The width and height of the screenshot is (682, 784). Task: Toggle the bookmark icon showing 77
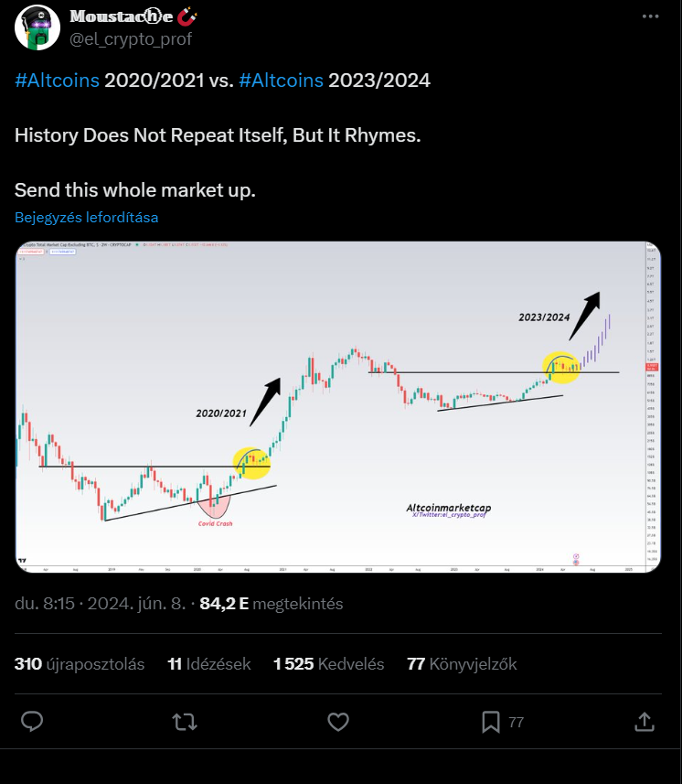pyautogui.click(x=491, y=722)
